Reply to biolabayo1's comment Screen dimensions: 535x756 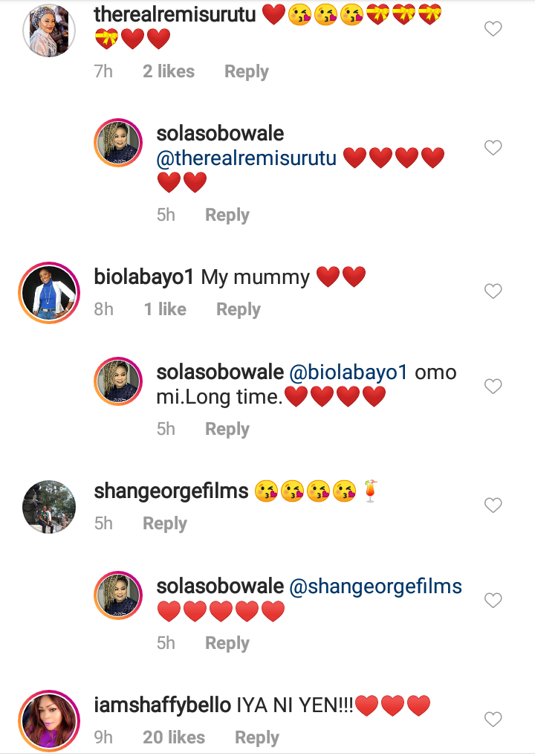point(238,309)
